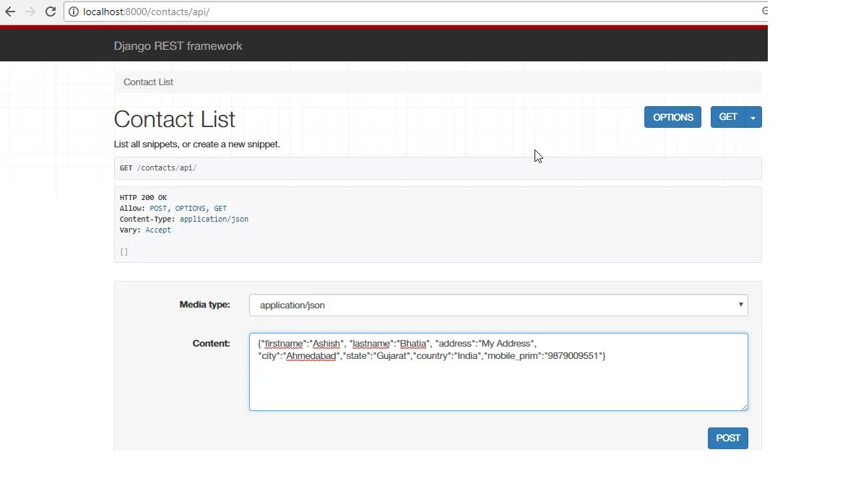
Task: Click the 'Content:' label
Action: point(212,344)
